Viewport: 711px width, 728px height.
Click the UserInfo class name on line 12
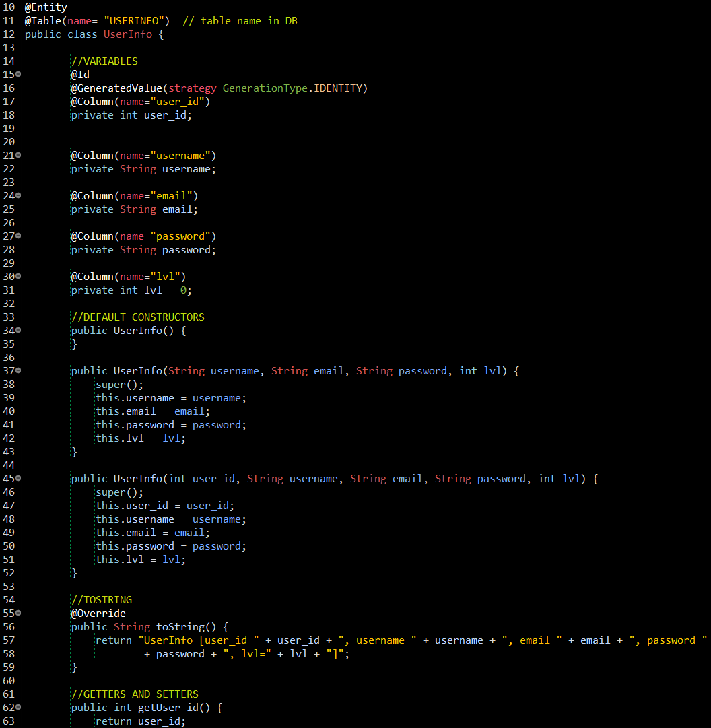[x=128, y=34]
